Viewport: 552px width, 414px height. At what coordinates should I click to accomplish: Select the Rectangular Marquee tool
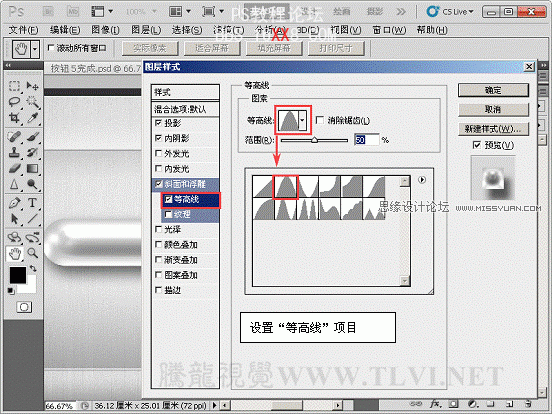tap(14, 86)
